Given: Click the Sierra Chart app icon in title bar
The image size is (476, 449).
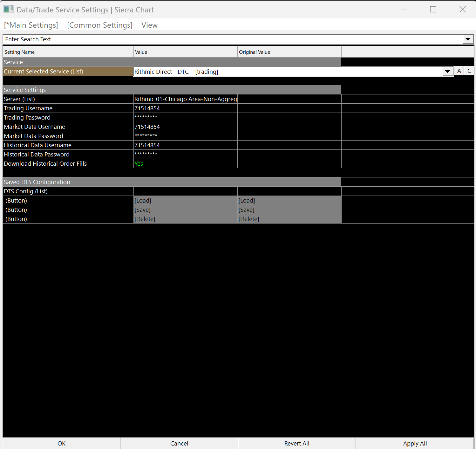Looking at the screenshot, I should (9, 10).
